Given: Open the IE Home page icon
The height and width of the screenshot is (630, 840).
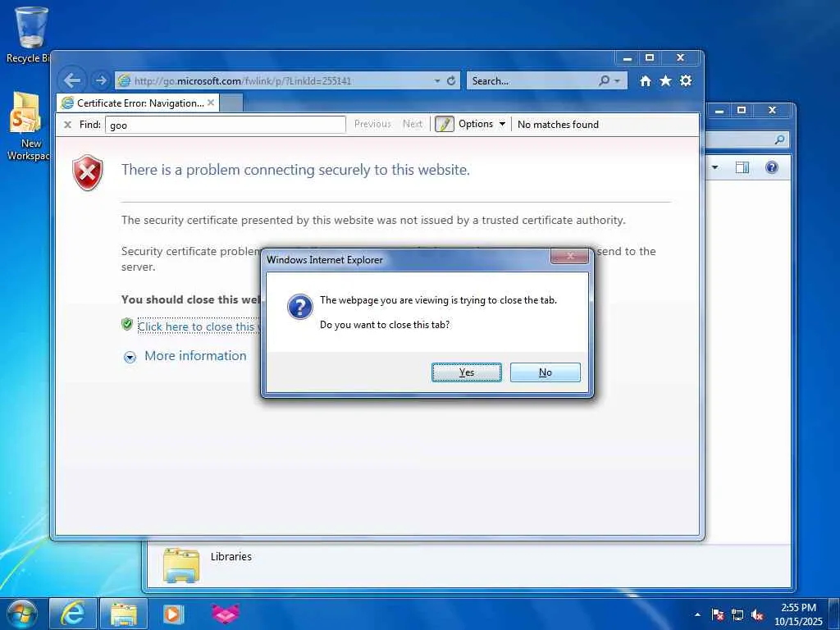Looking at the screenshot, I should point(646,81).
